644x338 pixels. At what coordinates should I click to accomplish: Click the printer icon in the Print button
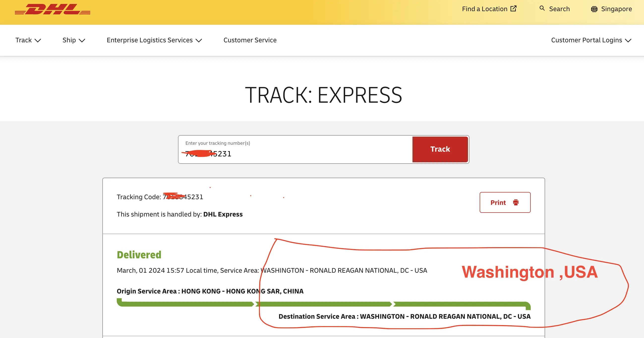516,202
